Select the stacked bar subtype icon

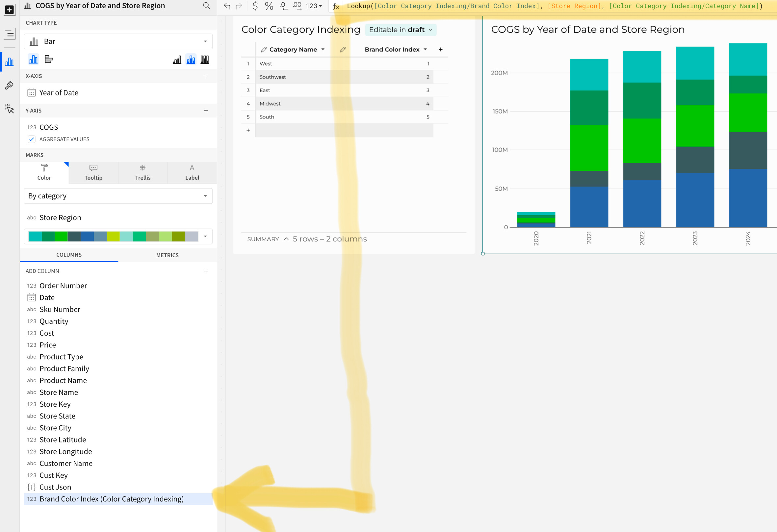click(x=191, y=59)
